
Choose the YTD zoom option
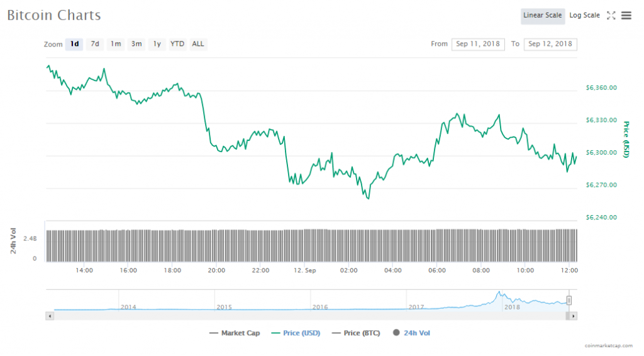coord(177,44)
